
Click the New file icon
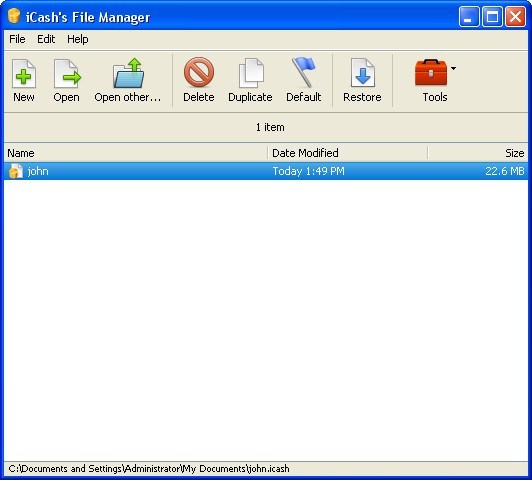point(24,74)
